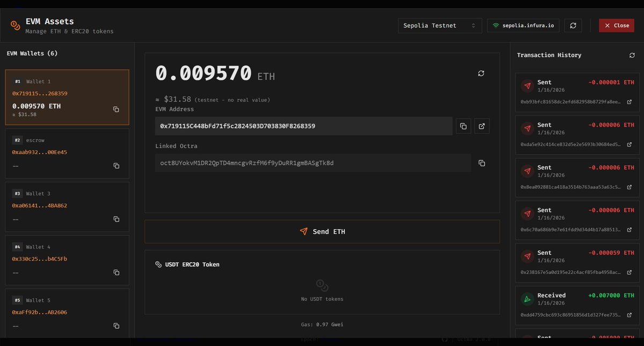The height and width of the screenshot is (346, 644).
Task: Click the 0x330c25...b4C5Fb address text
Action: (x=40, y=259)
